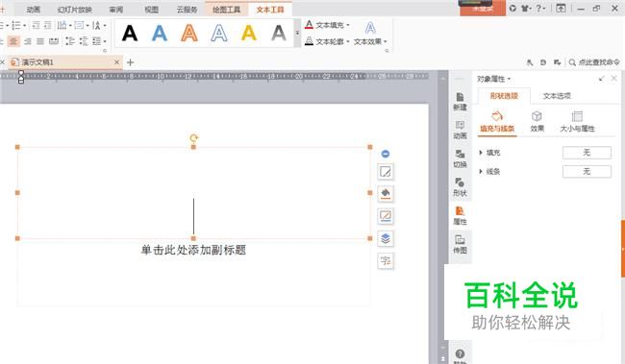Decrease the paragraph indent level
The height and width of the screenshot is (364, 625).
36,26
